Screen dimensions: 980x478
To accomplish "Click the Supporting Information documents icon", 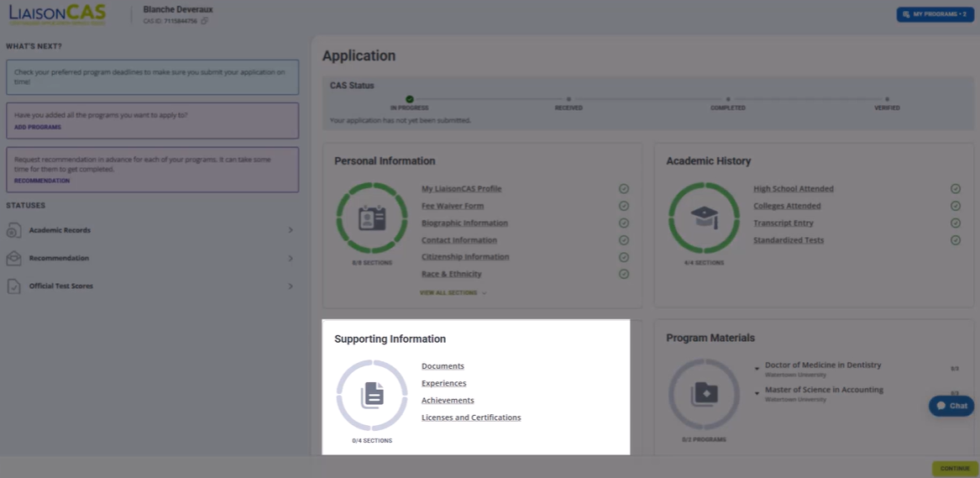I will 372,395.
